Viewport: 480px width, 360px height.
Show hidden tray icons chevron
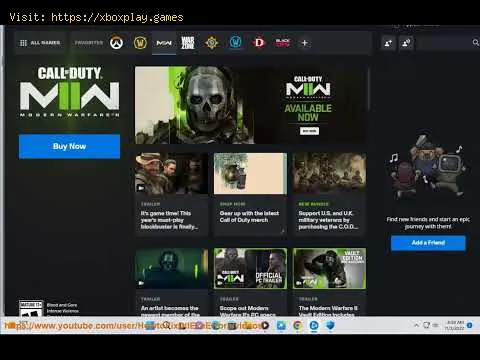point(417,325)
